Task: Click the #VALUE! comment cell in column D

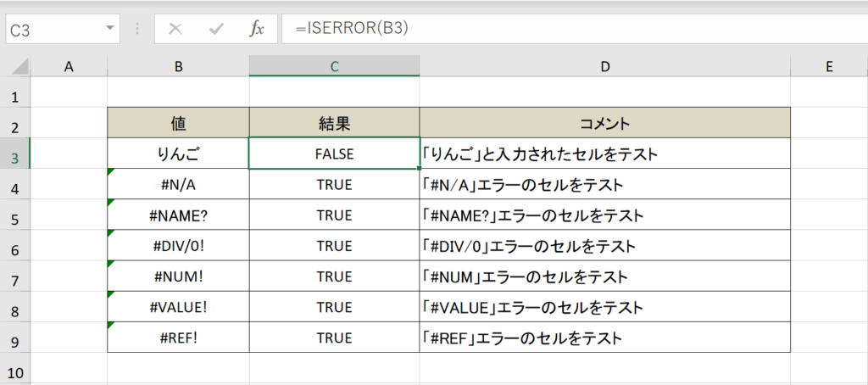Action: tap(605, 306)
